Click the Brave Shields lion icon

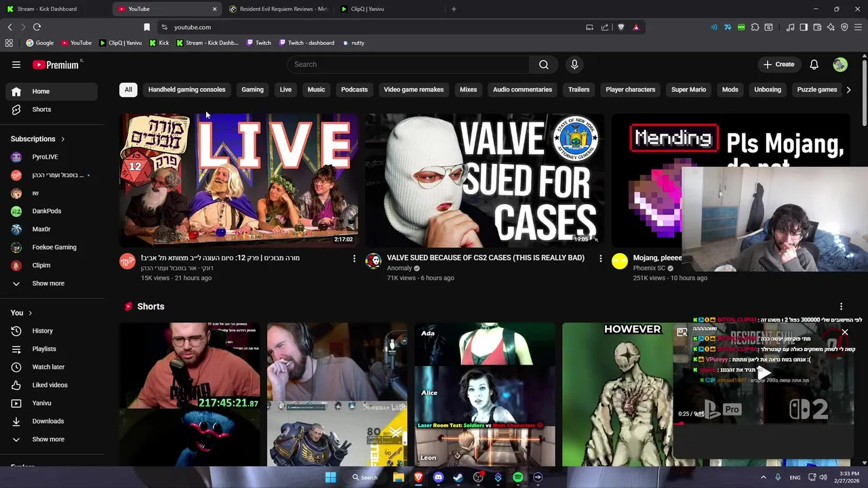620,27
